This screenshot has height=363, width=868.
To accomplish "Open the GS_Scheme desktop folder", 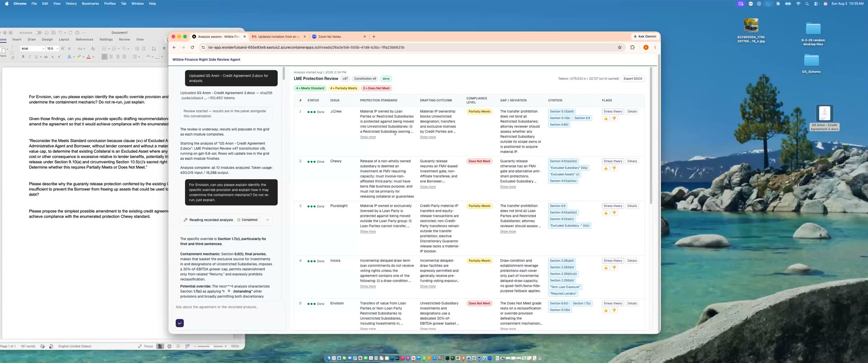I will pyautogui.click(x=811, y=63).
